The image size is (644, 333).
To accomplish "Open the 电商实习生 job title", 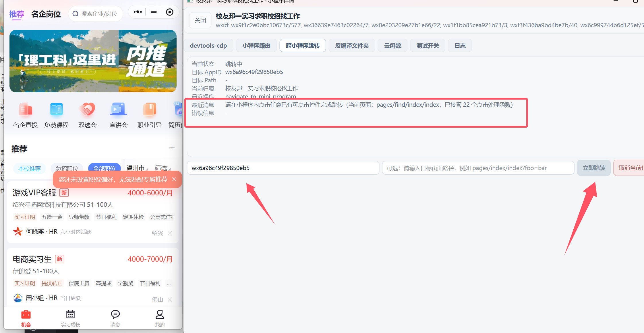I will tap(32, 259).
